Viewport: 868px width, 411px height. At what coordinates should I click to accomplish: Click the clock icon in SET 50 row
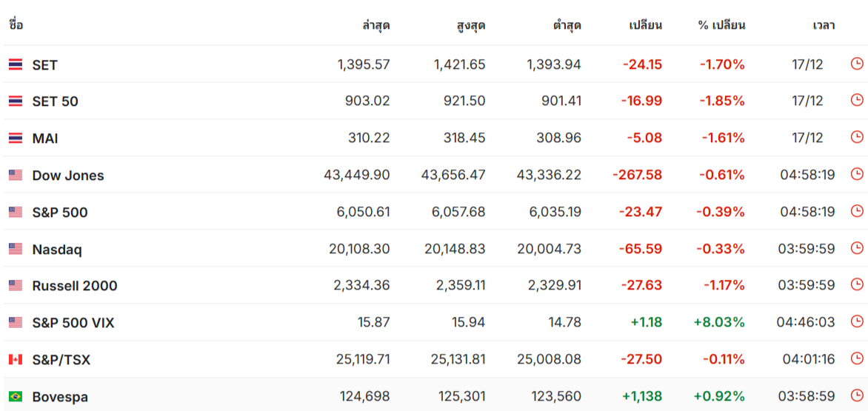pos(856,100)
